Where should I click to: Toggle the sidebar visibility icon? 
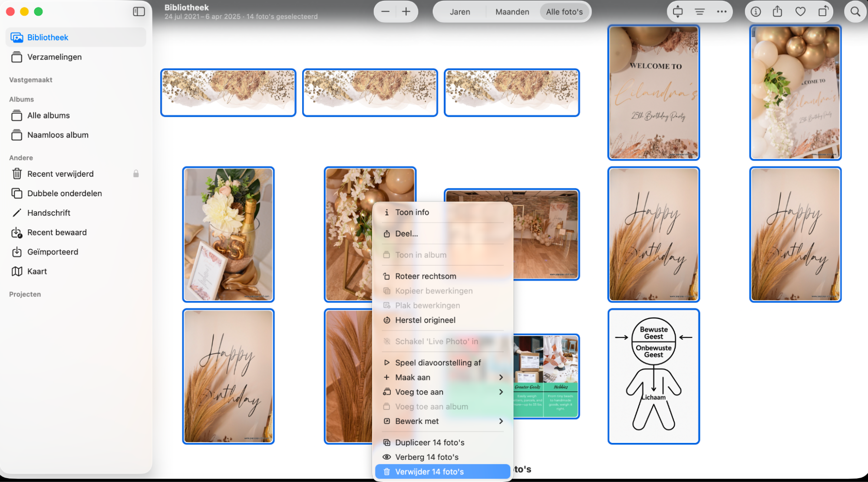(139, 12)
